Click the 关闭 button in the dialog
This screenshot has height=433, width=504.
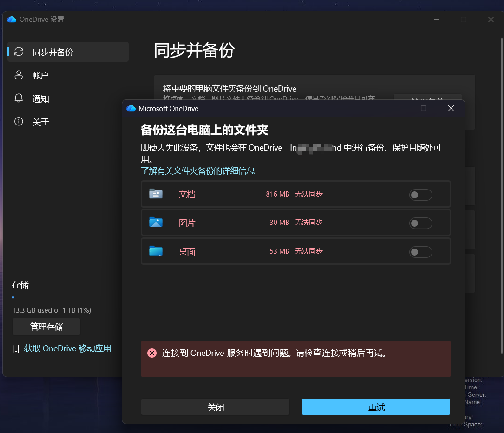(216, 407)
